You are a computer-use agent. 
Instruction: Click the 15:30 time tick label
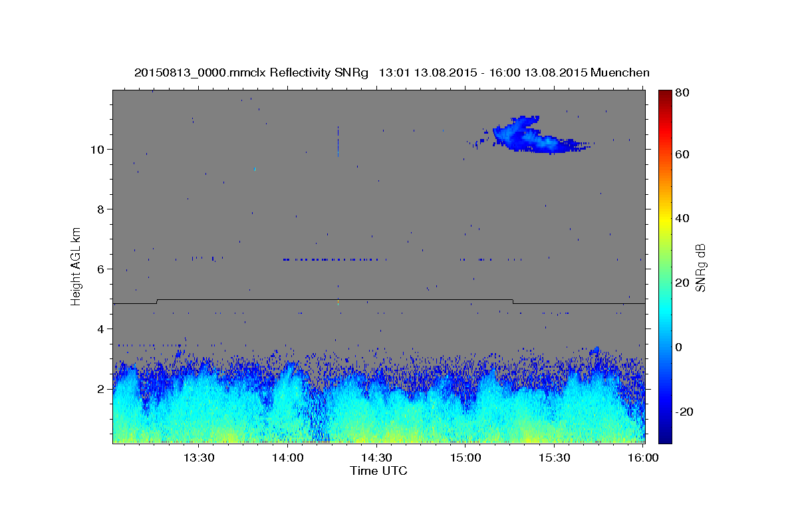click(554, 458)
